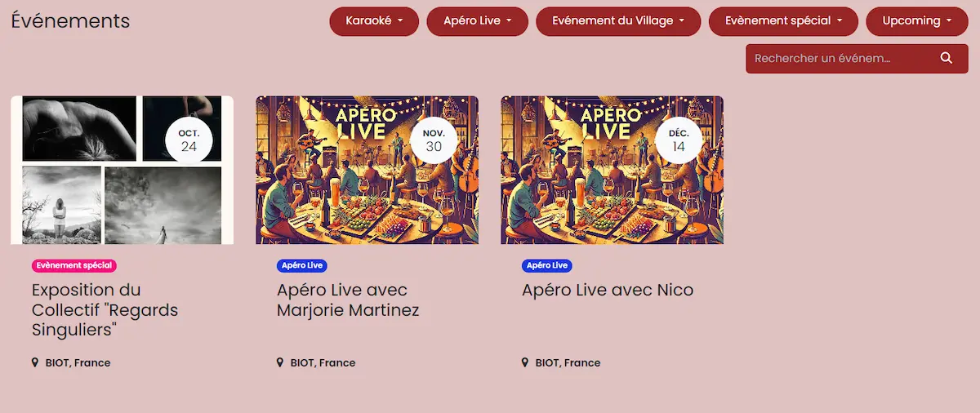The width and height of the screenshot is (980, 413).
Task: Click the location pin under Marjorie Martinez event
Action: [x=280, y=362]
